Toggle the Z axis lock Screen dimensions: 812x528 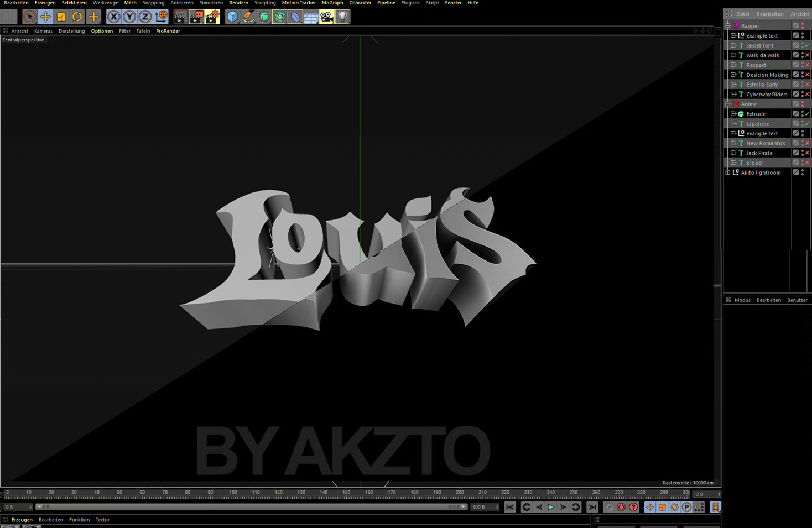click(x=145, y=17)
